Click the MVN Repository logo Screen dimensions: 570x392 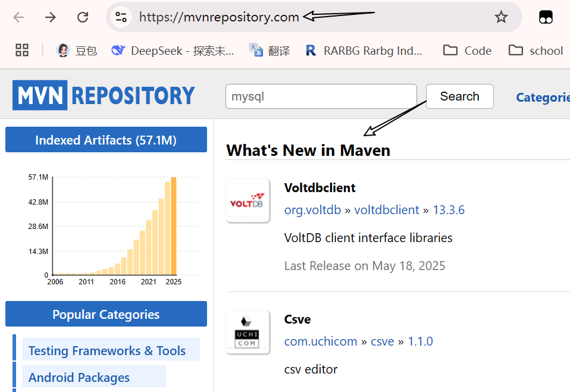(104, 95)
